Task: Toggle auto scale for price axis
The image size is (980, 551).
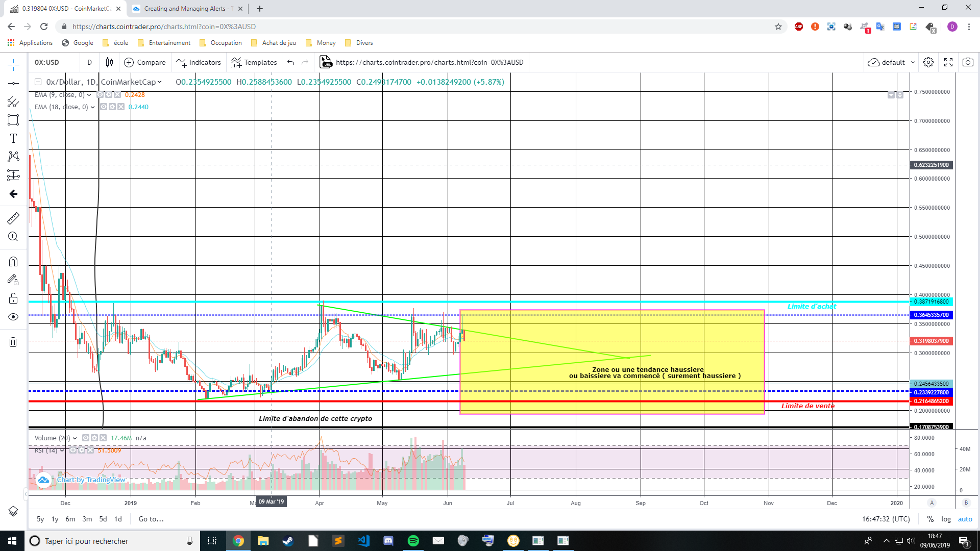Action: [965, 519]
